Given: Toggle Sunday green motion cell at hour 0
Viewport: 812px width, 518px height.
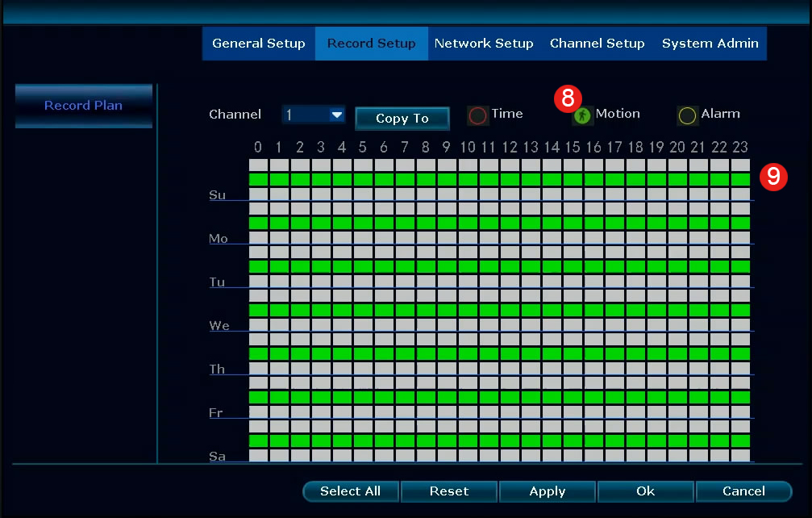Looking at the screenshot, I should 258,180.
